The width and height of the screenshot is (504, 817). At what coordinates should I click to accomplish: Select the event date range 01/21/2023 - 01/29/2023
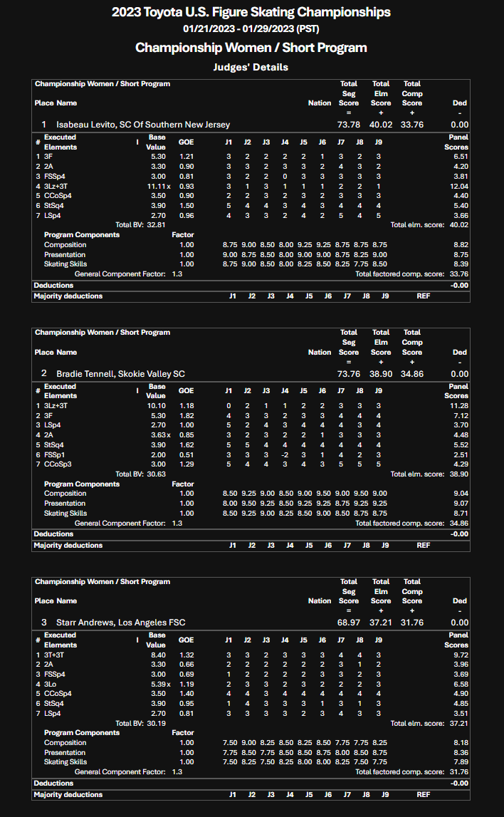(x=251, y=29)
